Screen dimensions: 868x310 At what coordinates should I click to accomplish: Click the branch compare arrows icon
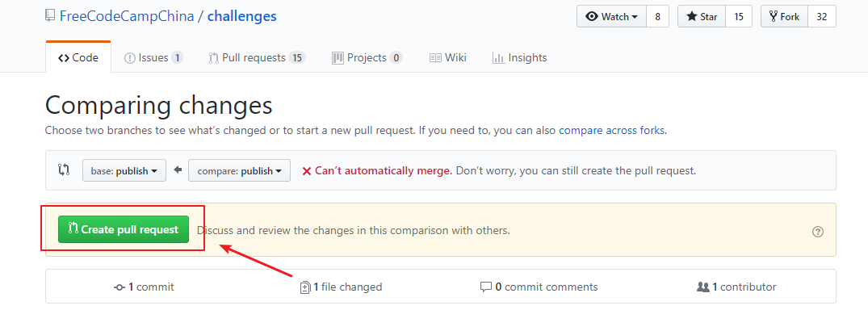tap(64, 170)
